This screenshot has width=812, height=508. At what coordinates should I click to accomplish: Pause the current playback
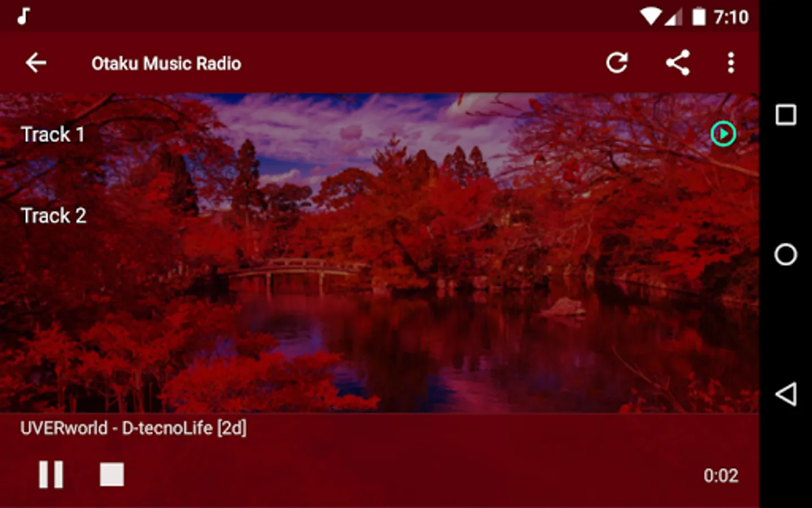[x=51, y=475]
